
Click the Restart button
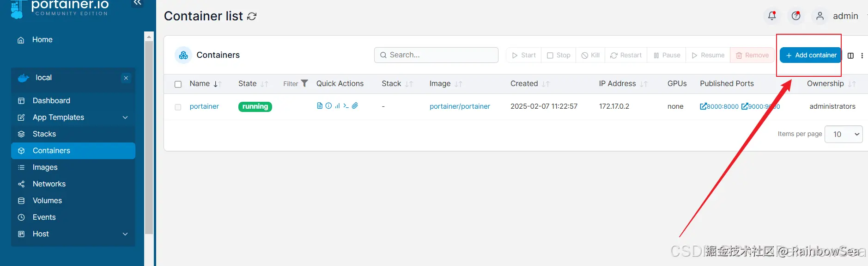pos(626,55)
